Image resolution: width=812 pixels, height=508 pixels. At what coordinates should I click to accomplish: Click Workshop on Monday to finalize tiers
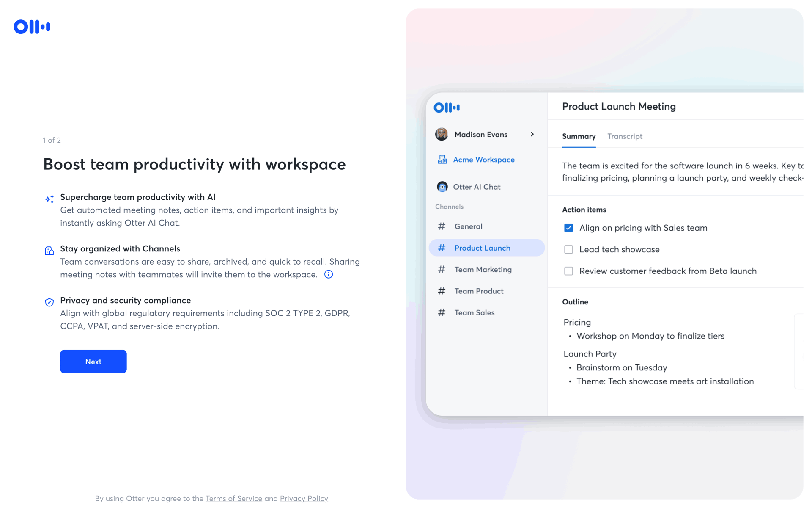(x=650, y=336)
